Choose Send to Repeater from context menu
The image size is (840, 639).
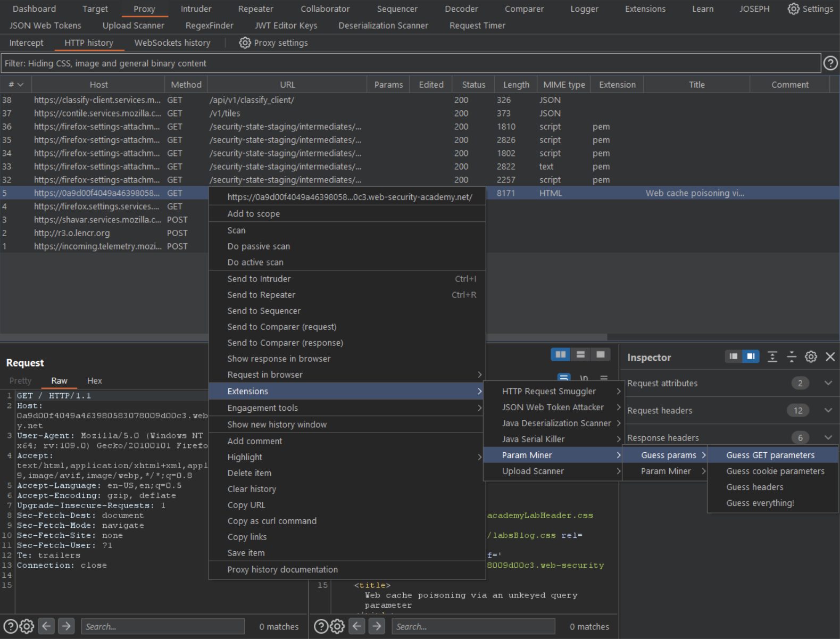pos(261,295)
